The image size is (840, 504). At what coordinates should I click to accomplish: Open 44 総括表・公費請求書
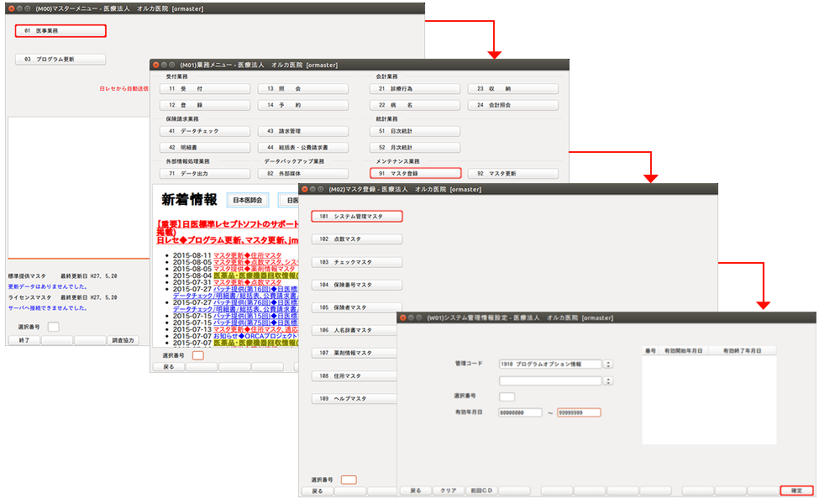tap(303, 147)
